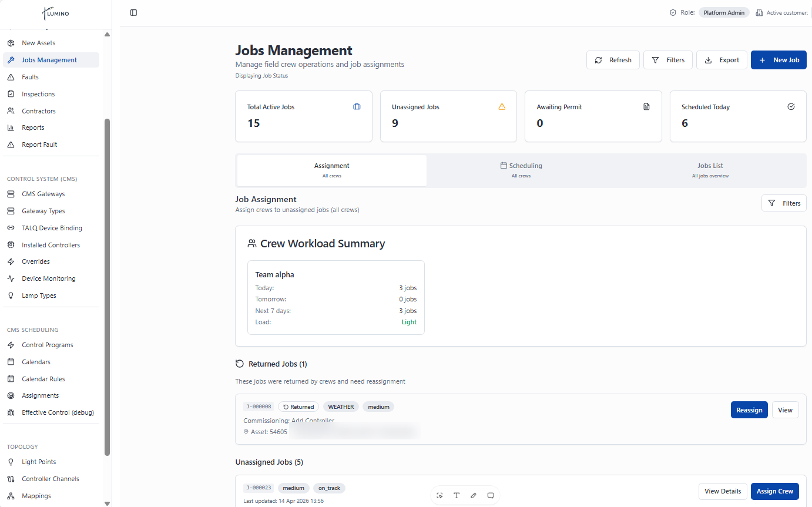Open Job Assignment Filters button
This screenshot has height=507, width=812.
[784, 203]
